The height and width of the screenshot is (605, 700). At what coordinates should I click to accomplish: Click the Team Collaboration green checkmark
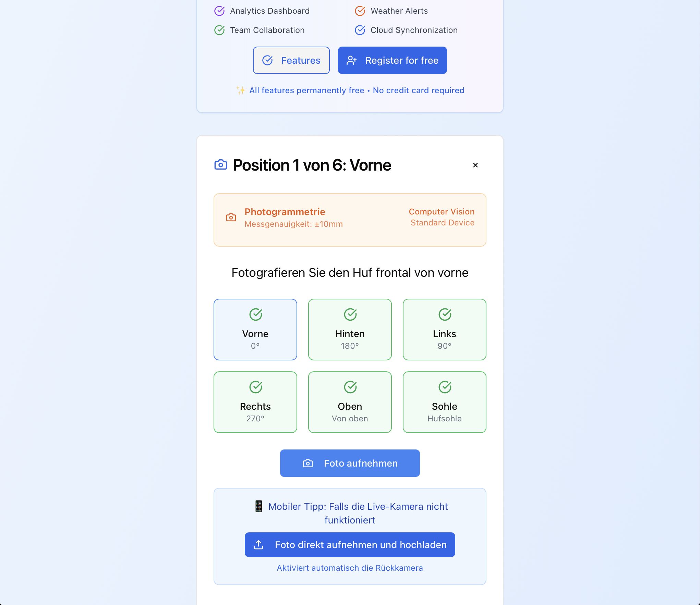[x=219, y=30]
